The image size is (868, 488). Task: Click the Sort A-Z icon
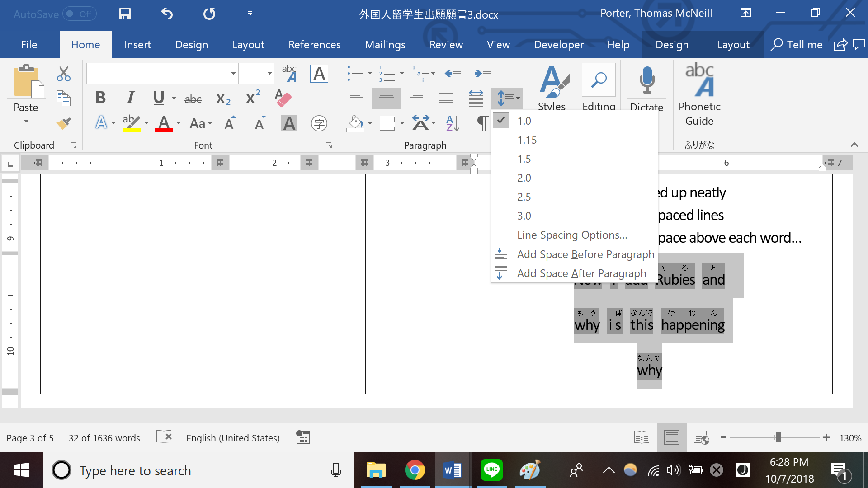coord(453,123)
